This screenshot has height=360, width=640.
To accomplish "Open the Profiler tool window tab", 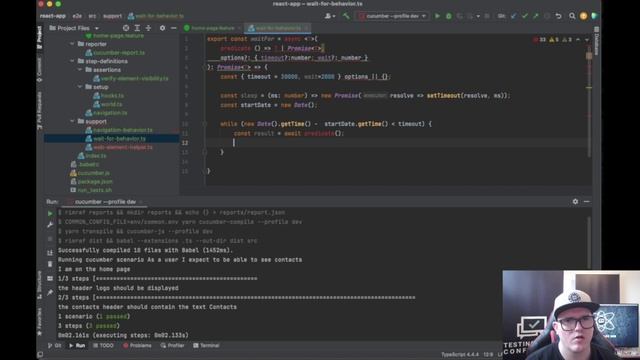I will tap(172, 346).
